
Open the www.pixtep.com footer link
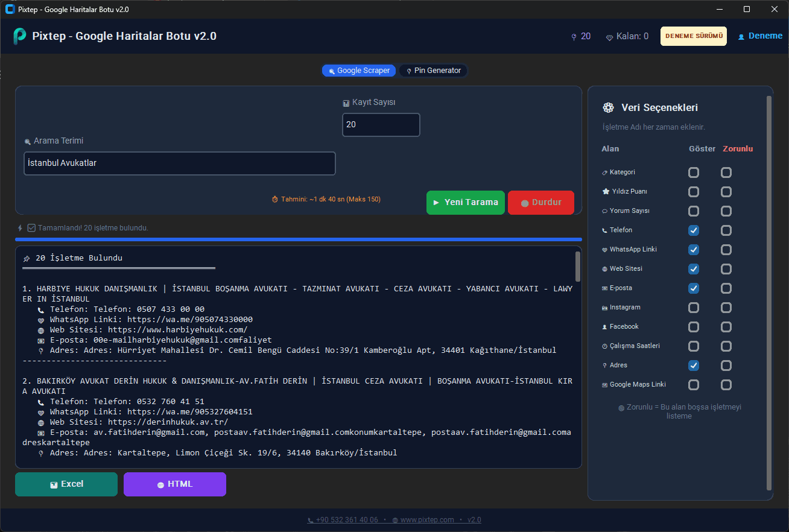[426, 520]
